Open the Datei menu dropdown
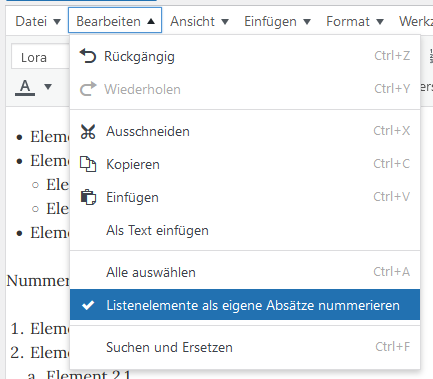The image size is (433, 379). click(x=38, y=21)
